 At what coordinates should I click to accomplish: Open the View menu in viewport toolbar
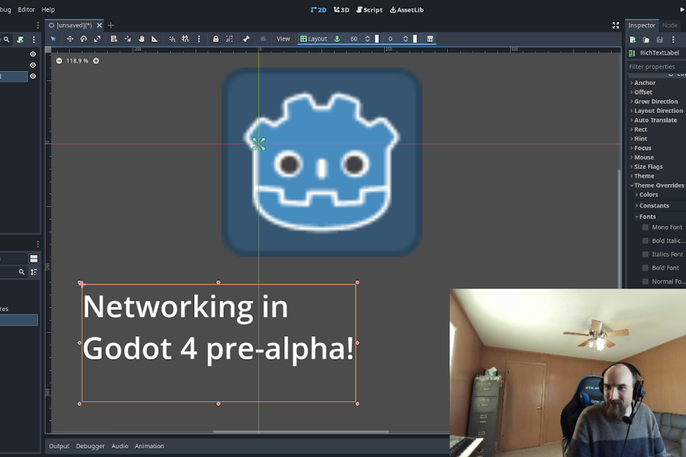pos(283,39)
